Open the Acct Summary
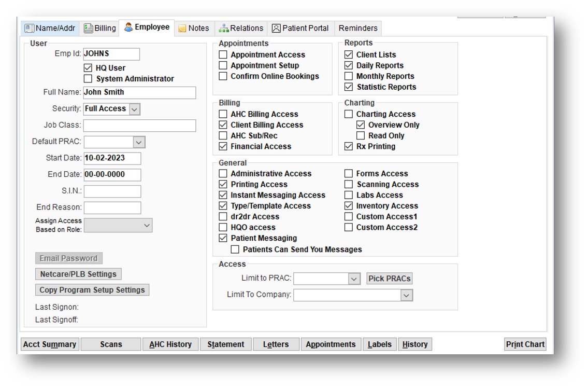Image resolution: width=588 pixels, height=388 pixels. [x=50, y=344]
